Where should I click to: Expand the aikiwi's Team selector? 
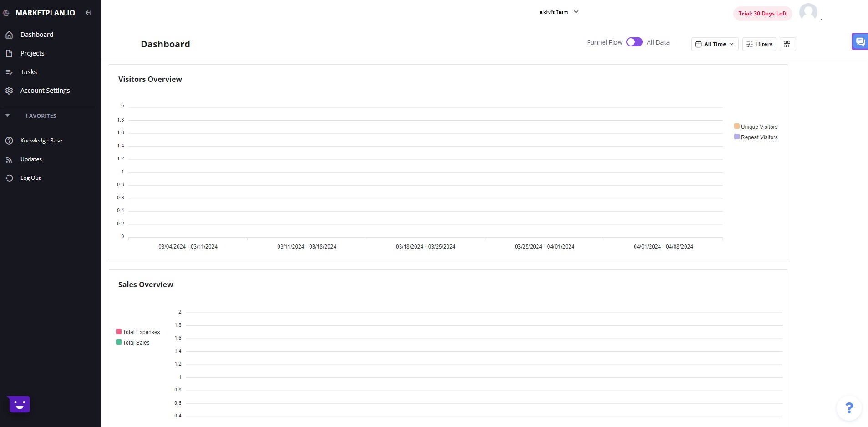click(559, 12)
